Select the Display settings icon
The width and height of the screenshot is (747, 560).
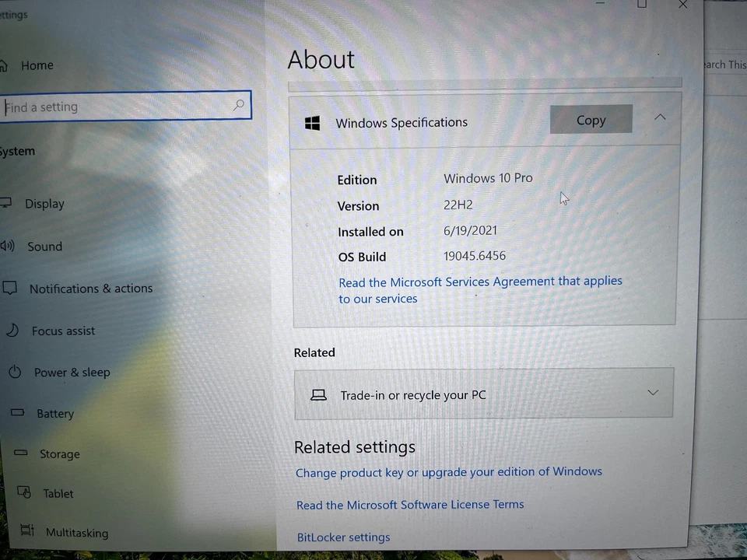(x=8, y=202)
